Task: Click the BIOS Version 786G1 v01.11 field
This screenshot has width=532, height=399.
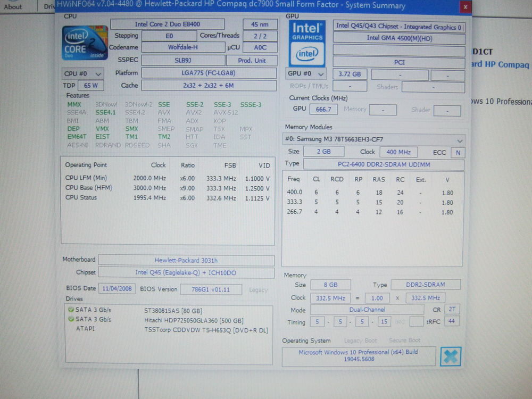Action: coord(211,289)
